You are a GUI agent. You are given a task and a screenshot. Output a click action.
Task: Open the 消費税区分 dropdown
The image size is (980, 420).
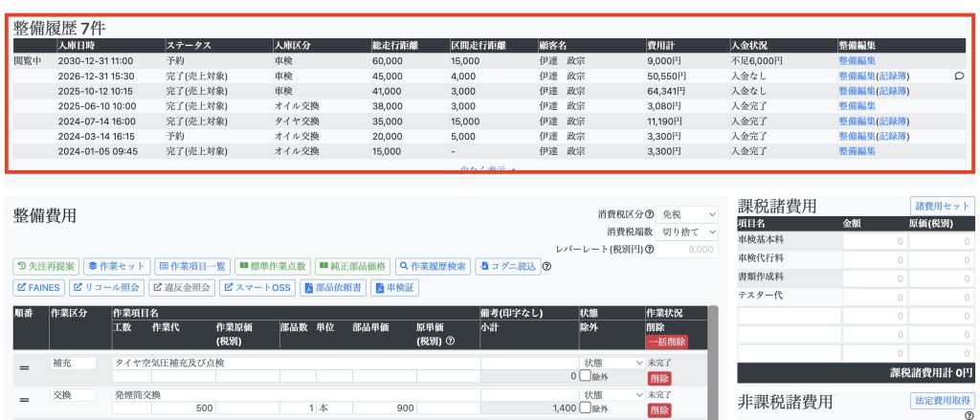pos(687,215)
